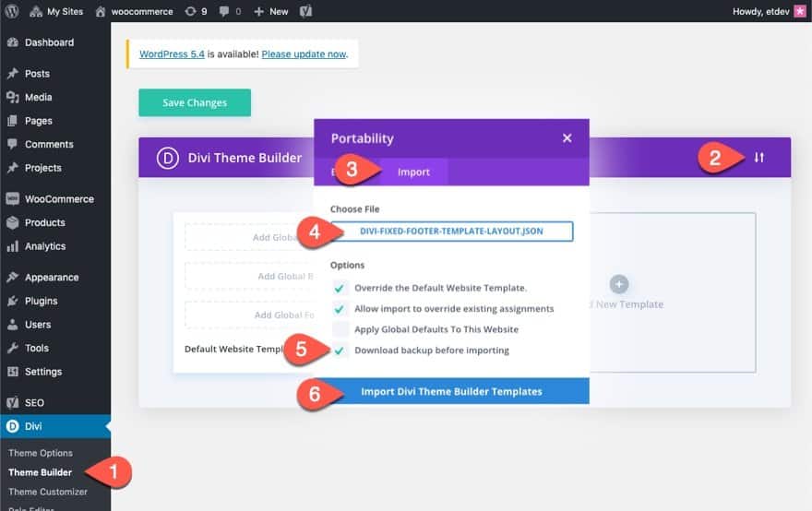Enable Apply Global Defaults To This Website
The height and width of the screenshot is (511, 812).
click(x=340, y=329)
